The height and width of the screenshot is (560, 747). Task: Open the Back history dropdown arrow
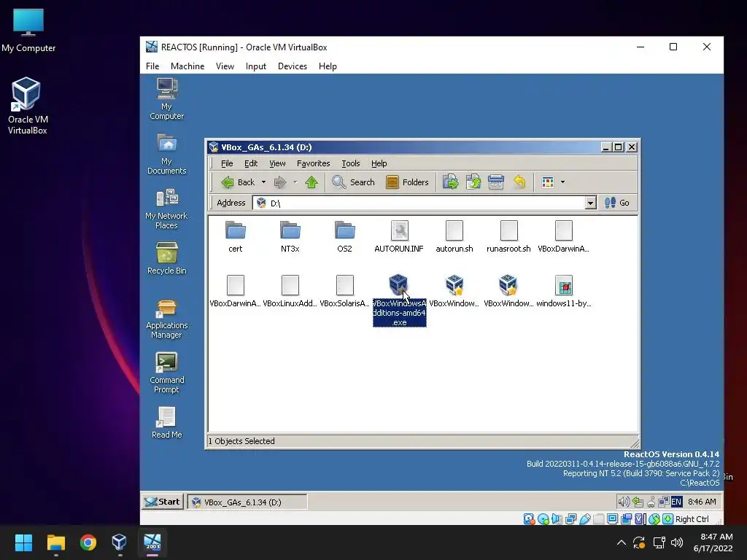(263, 182)
